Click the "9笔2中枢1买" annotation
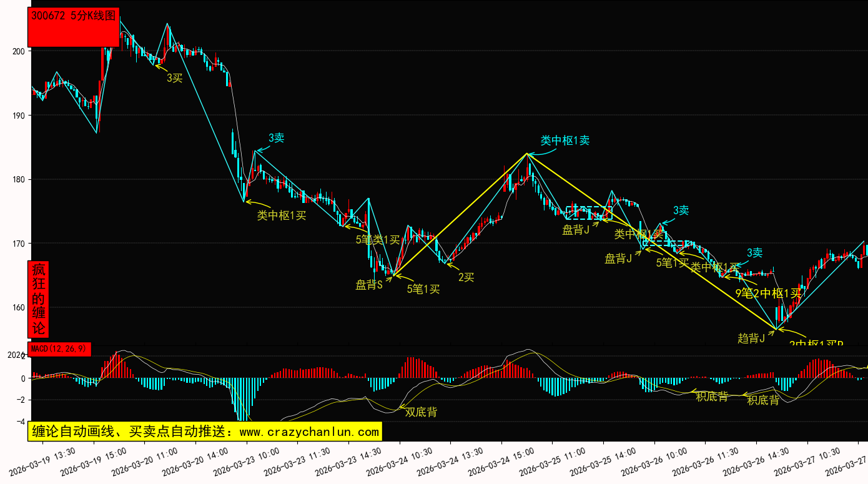The image size is (868, 484). [767, 293]
